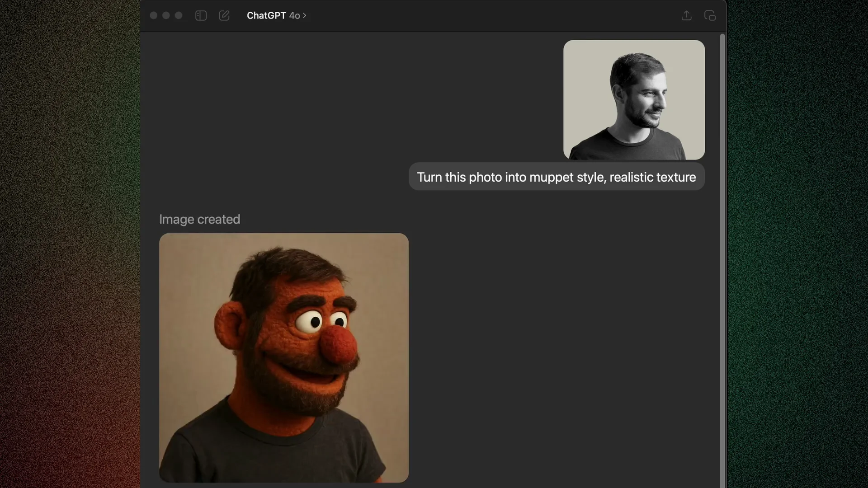Select the pencil compose icon in the toolbar
Viewport: 868px width, 488px height.
pos(224,15)
